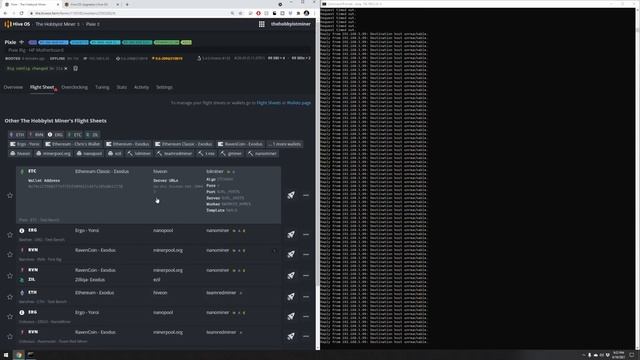Star the RVN and ZIL flight sheet
This screenshot has width=640, height=360.
tap(10, 276)
